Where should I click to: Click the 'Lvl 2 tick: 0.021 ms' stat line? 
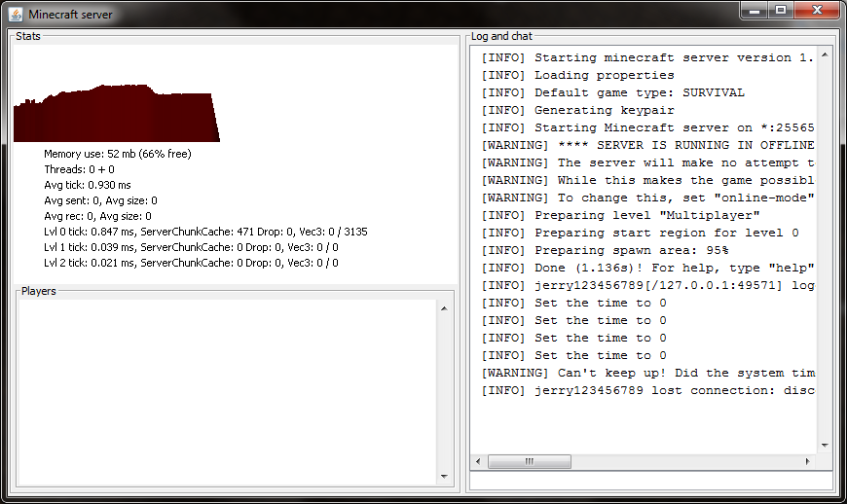coord(191,264)
